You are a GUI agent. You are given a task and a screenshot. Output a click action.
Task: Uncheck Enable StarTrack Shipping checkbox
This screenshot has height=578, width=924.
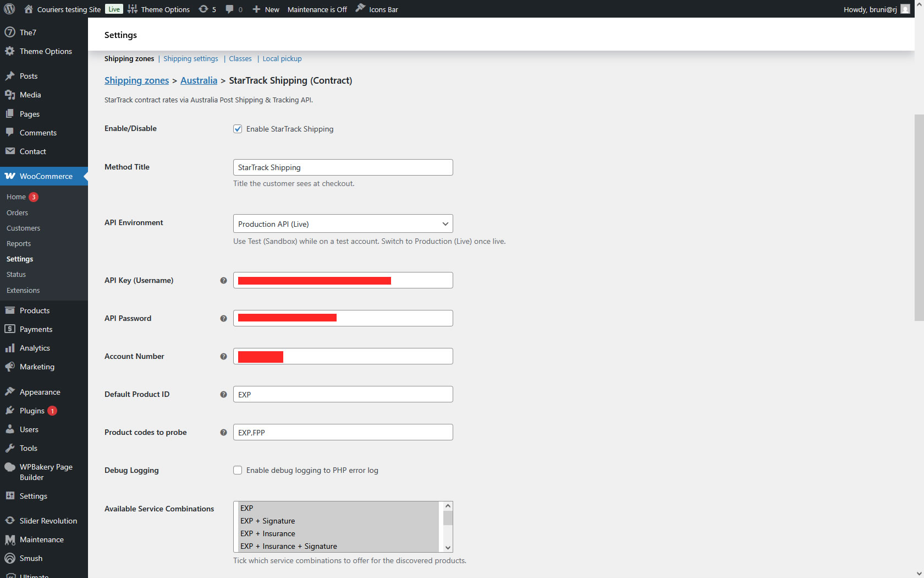pyautogui.click(x=238, y=129)
